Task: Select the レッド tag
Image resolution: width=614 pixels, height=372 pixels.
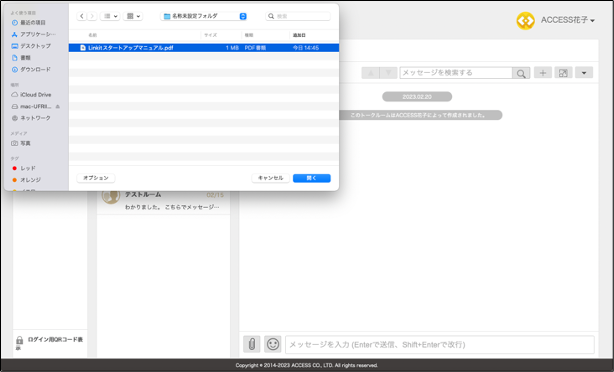Action: click(24, 168)
